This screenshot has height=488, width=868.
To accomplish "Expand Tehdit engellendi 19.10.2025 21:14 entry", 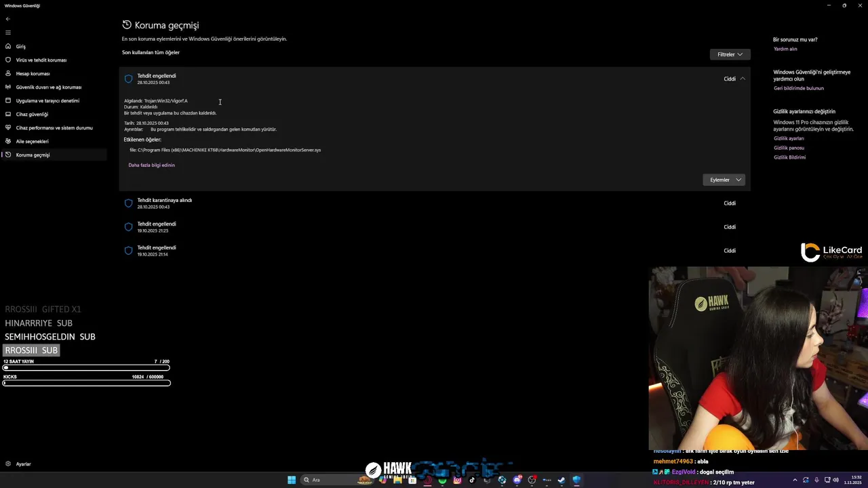I will point(434,251).
